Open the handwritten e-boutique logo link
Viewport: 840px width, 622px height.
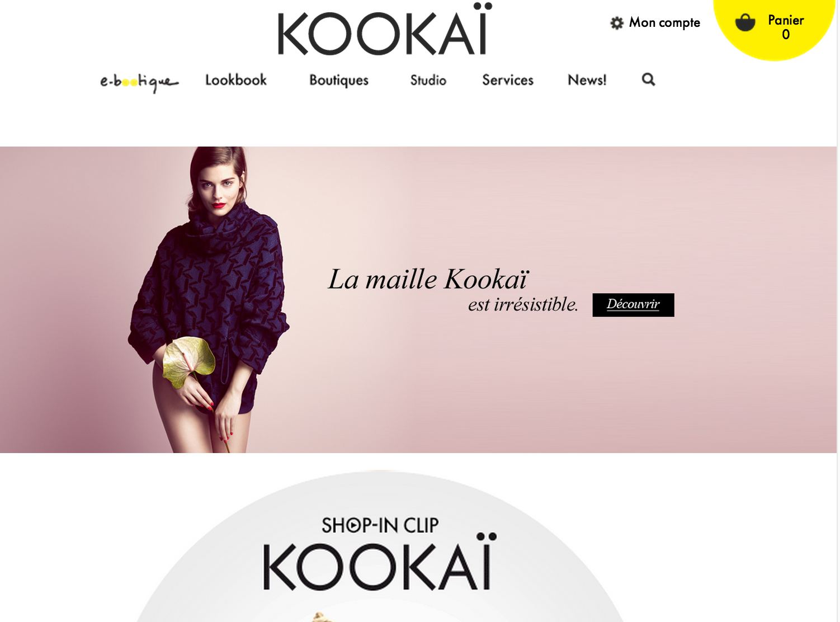(139, 82)
